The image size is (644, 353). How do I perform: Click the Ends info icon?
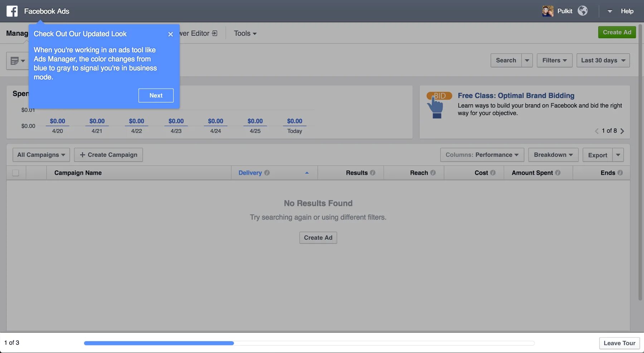tap(620, 173)
